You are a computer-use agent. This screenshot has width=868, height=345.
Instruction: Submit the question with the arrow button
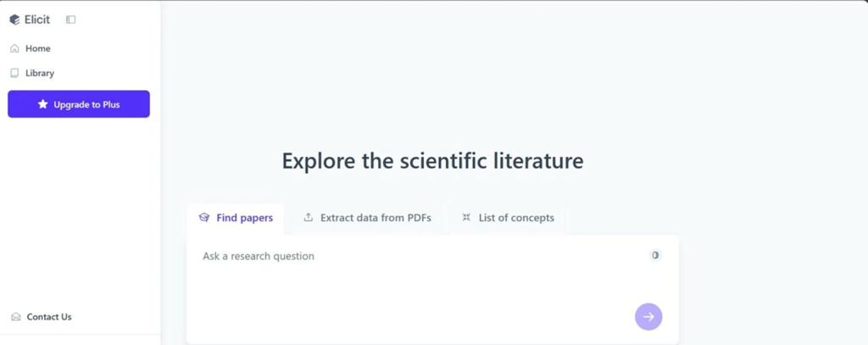648,317
